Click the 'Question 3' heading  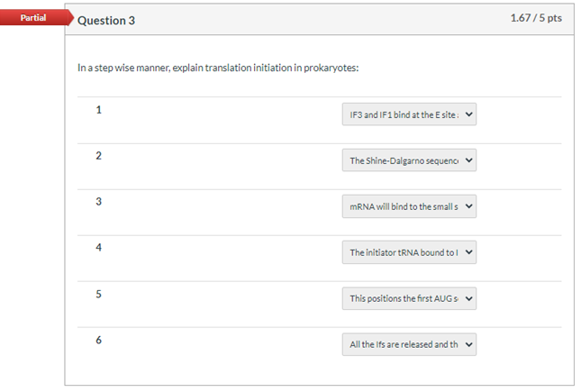(x=107, y=21)
